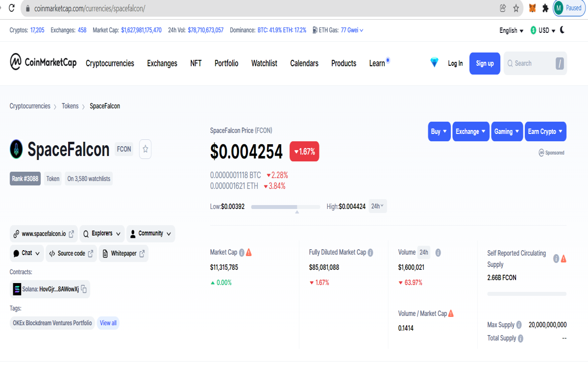Click the browser address bar URL
This screenshot has height=365, width=588.
[90, 8]
